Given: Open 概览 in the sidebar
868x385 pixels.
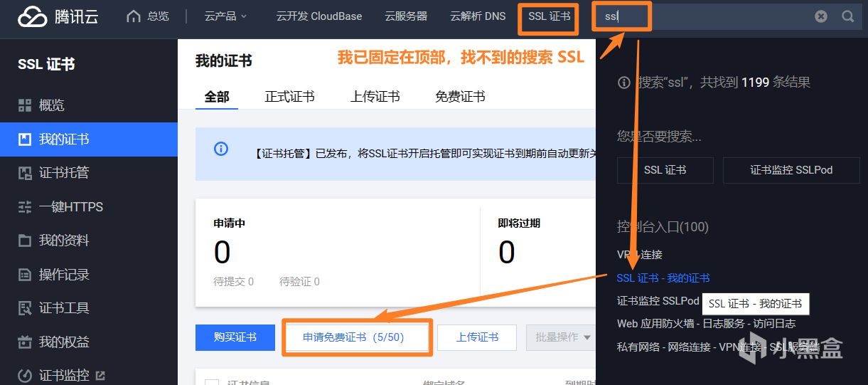Looking at the screenshot, I should 88,105.
